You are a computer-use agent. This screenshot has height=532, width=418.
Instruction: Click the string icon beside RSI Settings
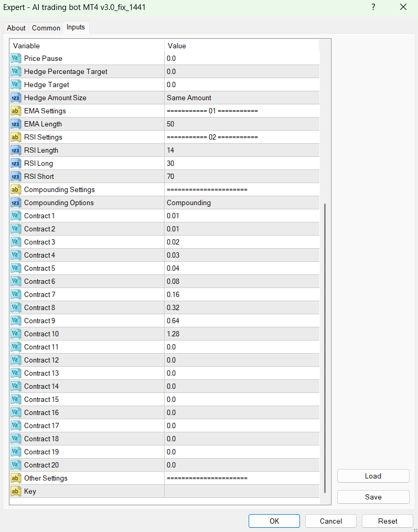(x=16, y=137)
